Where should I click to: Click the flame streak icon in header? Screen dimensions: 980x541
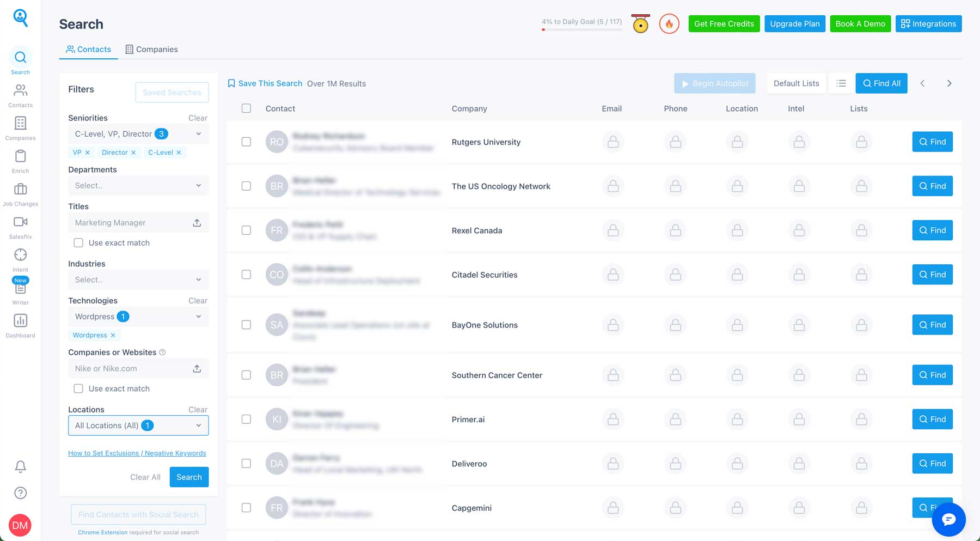pyautogui.click(x=669, y=23)
